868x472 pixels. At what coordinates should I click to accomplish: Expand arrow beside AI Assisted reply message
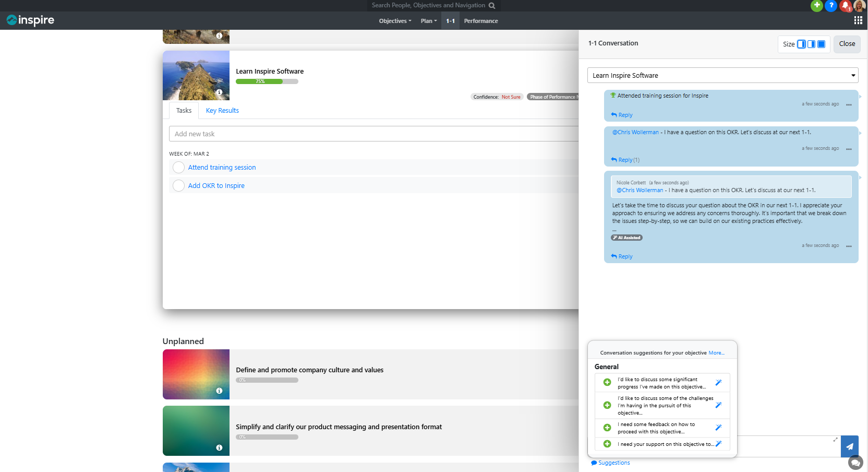tap(860, 178)
